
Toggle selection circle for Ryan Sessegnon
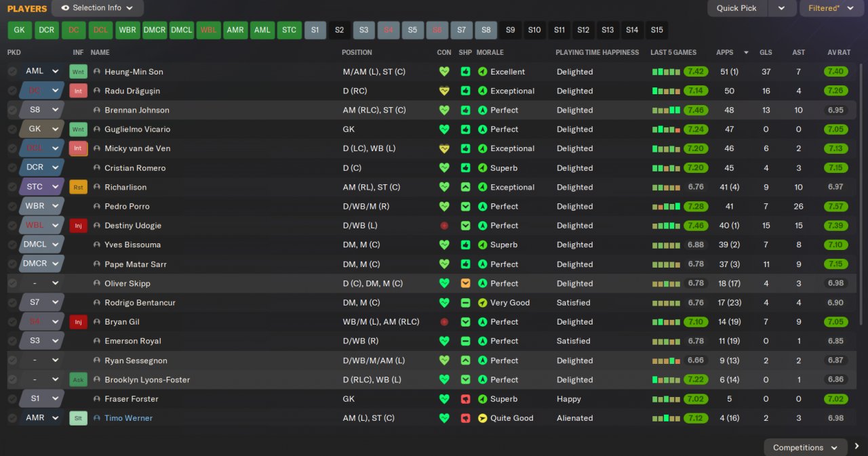pyautogui.click(x=12, y=360)
